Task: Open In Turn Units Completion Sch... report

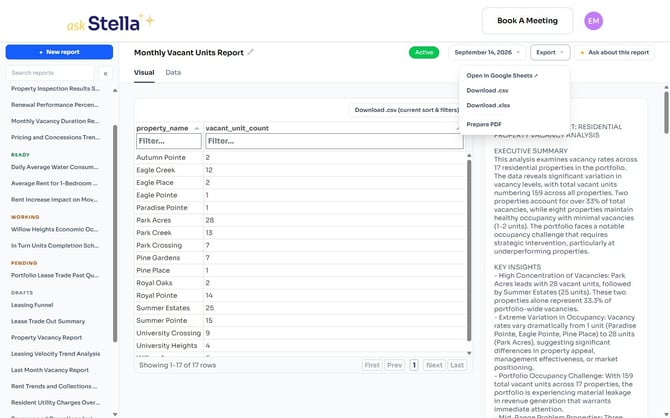Action: click(55, 246)
